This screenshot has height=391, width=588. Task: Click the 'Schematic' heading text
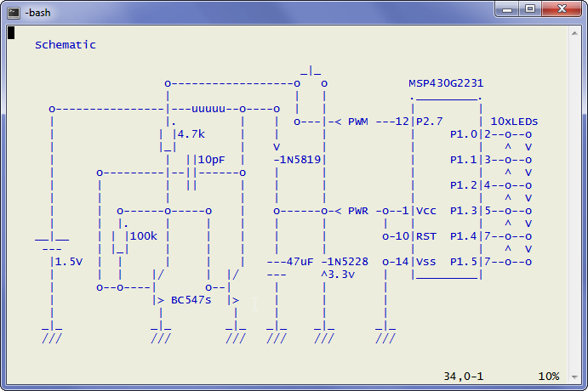click(66, 45)
